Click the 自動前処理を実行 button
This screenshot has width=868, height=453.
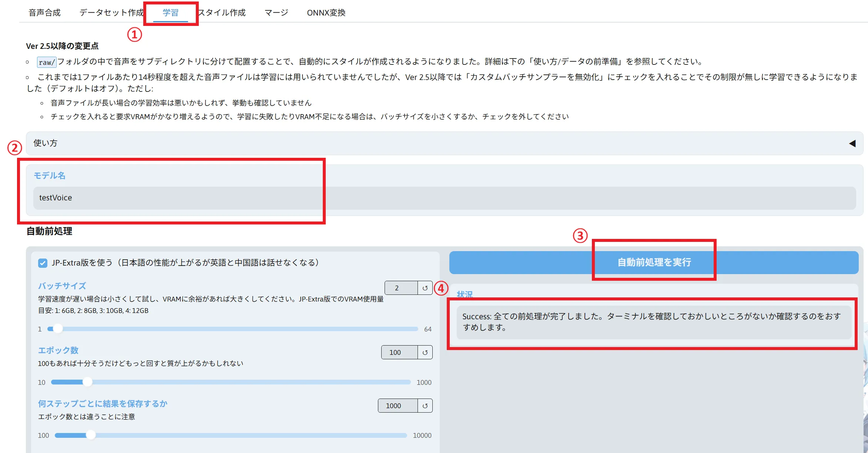point(654,262)
